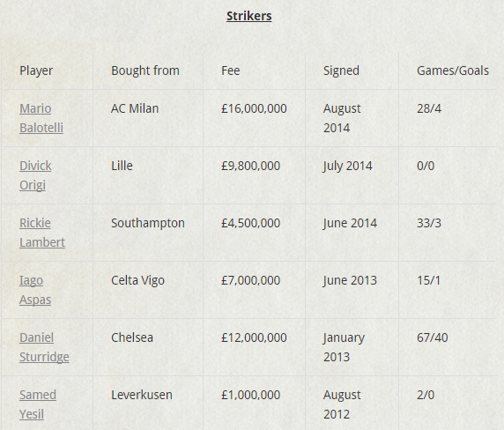Viewport: 504px width, 430px height.
Task: Open the Mario Balotelli player link
Action: [x=41, y=118]
